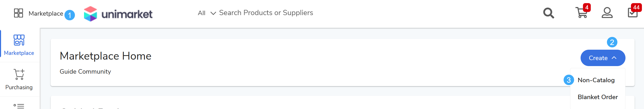
Task: Open the user account profile icon
Action: coord(607,13)
